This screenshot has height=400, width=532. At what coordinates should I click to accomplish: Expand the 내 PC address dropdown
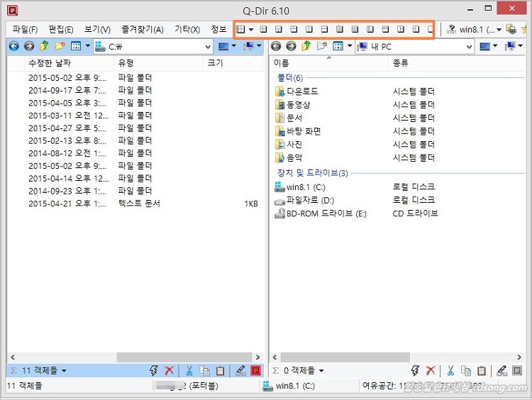coord(469,47)
